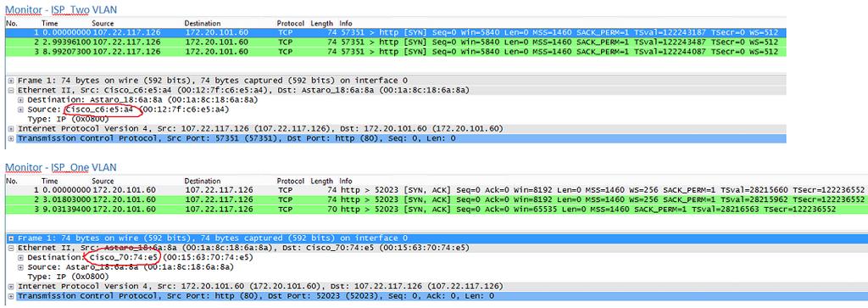This screenshot has width=868, height=308.
Task: Sort the bottom list by the Length column
Action: pos(321,181)
